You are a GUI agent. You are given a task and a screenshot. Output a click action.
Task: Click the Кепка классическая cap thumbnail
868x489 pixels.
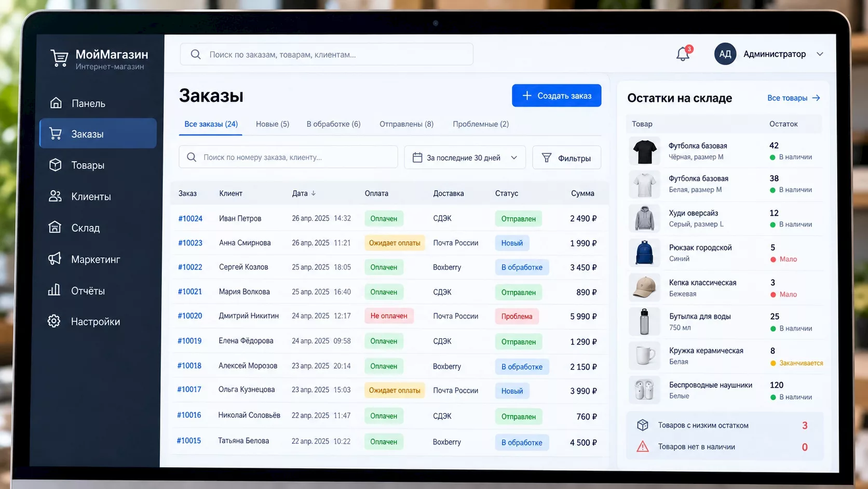coord(645,287)
